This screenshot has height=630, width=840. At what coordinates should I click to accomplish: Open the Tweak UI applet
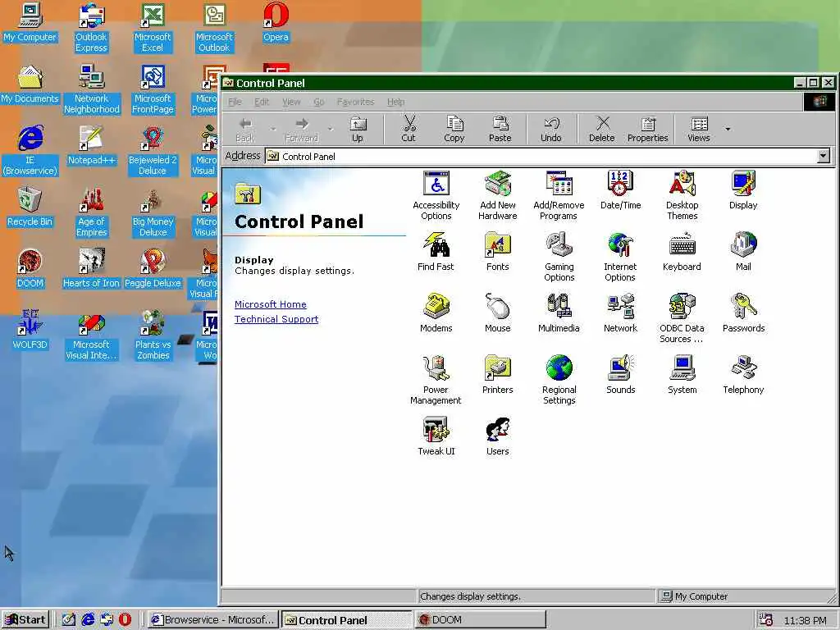(436, 436)
